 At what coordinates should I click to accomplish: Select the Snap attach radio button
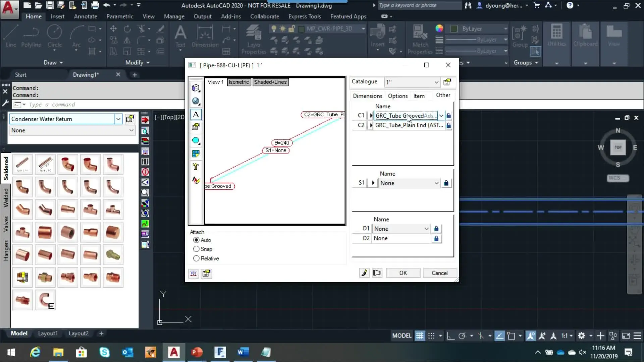196,249
